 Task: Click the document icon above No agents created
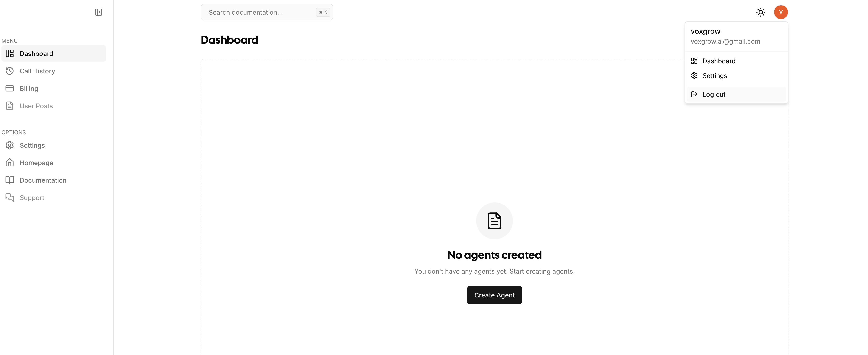494,221
